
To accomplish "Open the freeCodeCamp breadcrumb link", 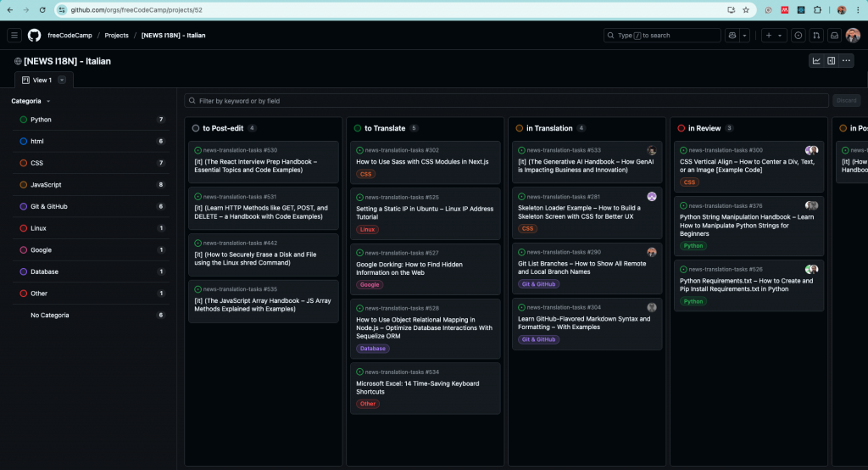I will click(x=70, y=36).
